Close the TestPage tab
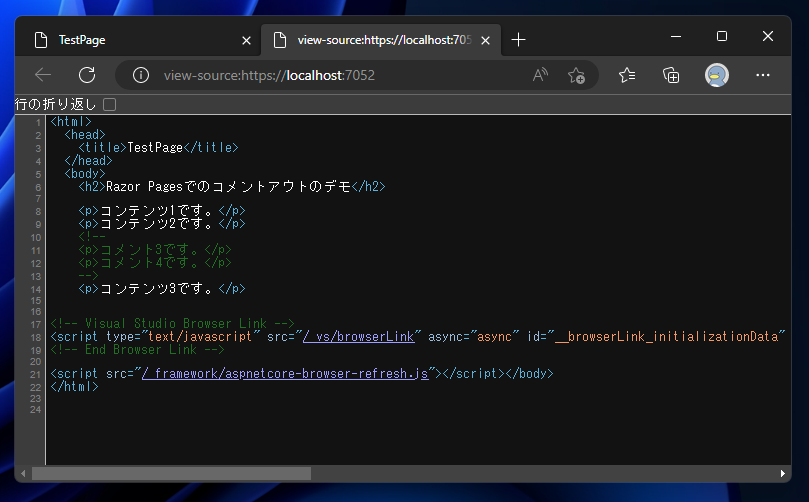This screenshot has width=809, height=502. click(247, 40)
